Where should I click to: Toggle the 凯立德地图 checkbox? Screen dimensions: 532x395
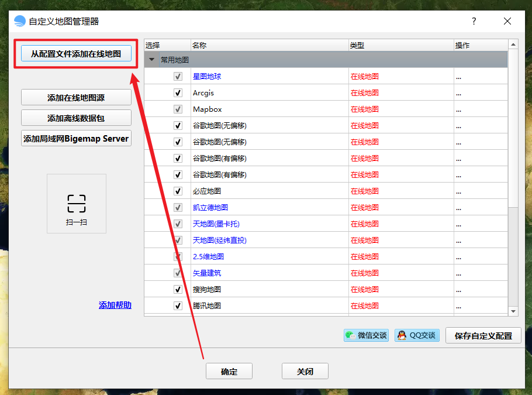[x=178, y=207]
